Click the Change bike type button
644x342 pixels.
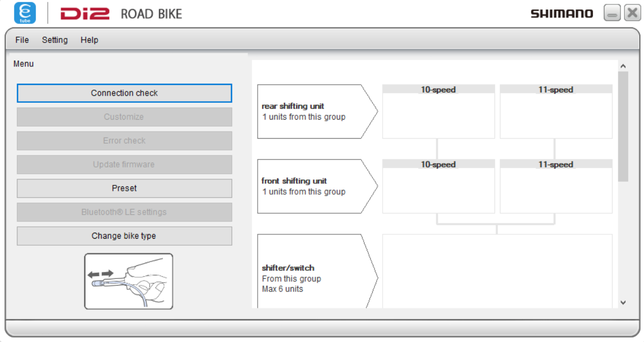click(x=124, y=235)
